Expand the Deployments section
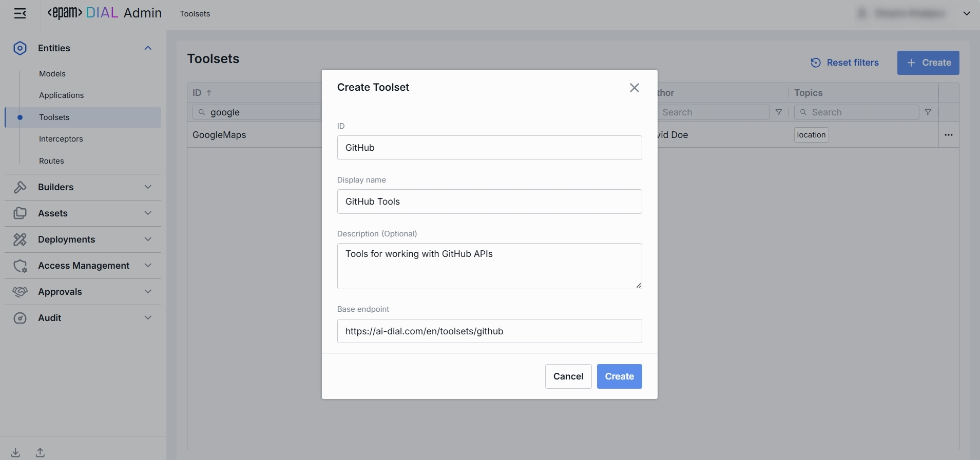Viewport: 980px width, 460px height. 148,239
